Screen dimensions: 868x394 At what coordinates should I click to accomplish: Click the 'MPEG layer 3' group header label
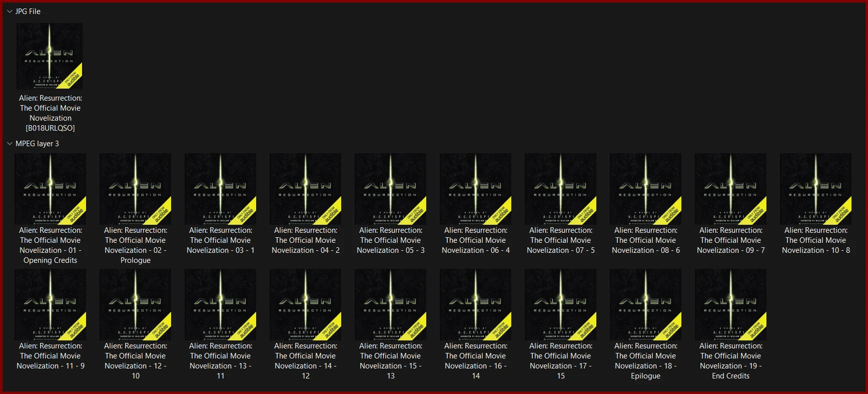[37, 144]
